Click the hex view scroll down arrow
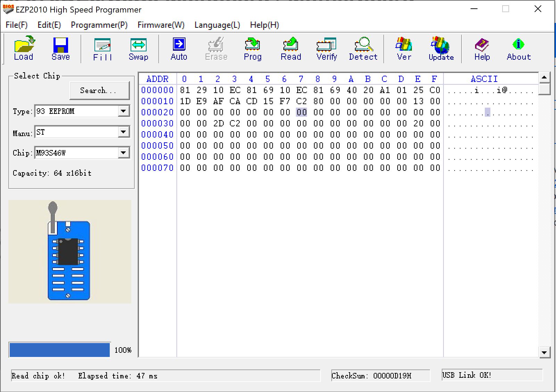 [x=544, y=353]
